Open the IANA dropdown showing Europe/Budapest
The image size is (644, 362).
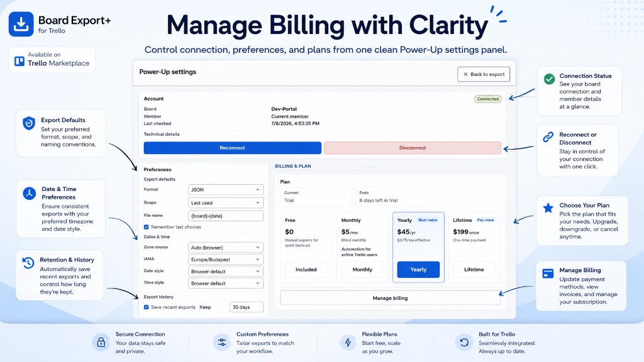tap(226, 260)
